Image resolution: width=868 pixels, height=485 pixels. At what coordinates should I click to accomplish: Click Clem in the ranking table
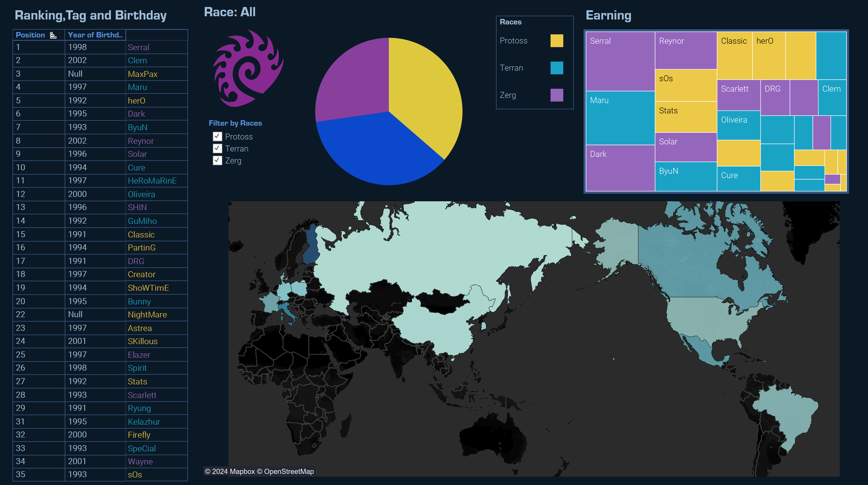coord(137,60)
